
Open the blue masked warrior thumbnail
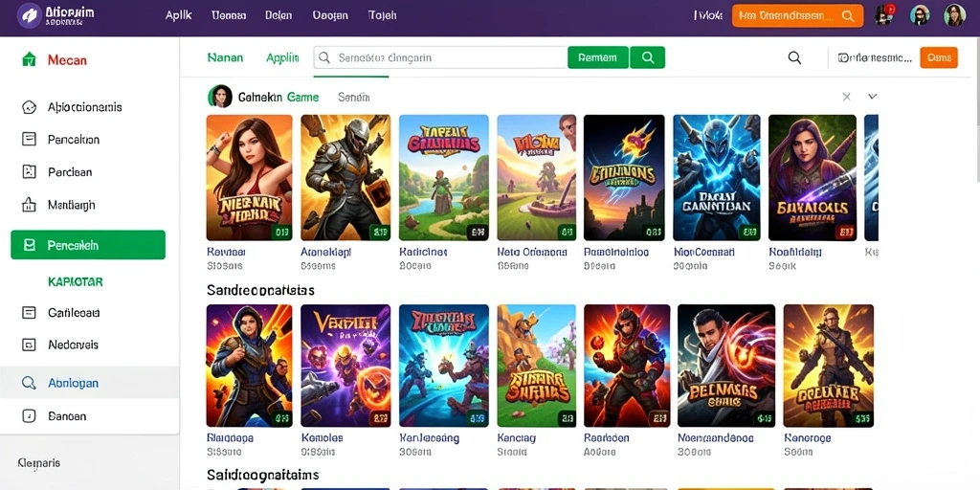tap(716, 177)
